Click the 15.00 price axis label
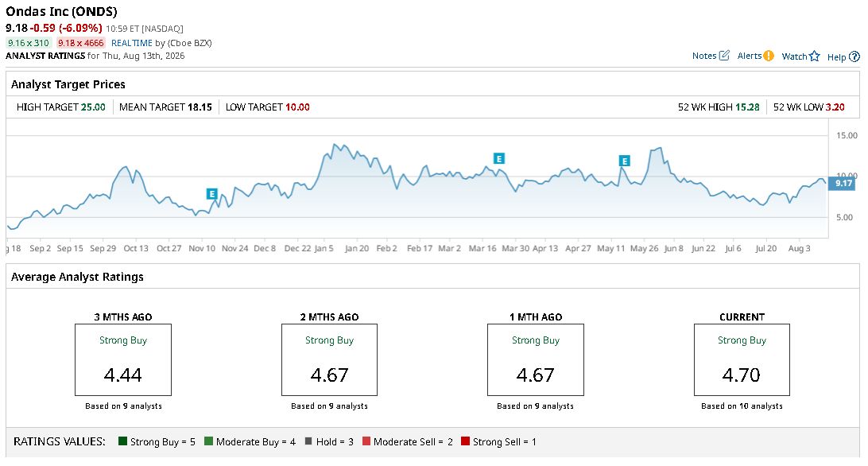This screenshot has width=868, height=466. [847, 135]
